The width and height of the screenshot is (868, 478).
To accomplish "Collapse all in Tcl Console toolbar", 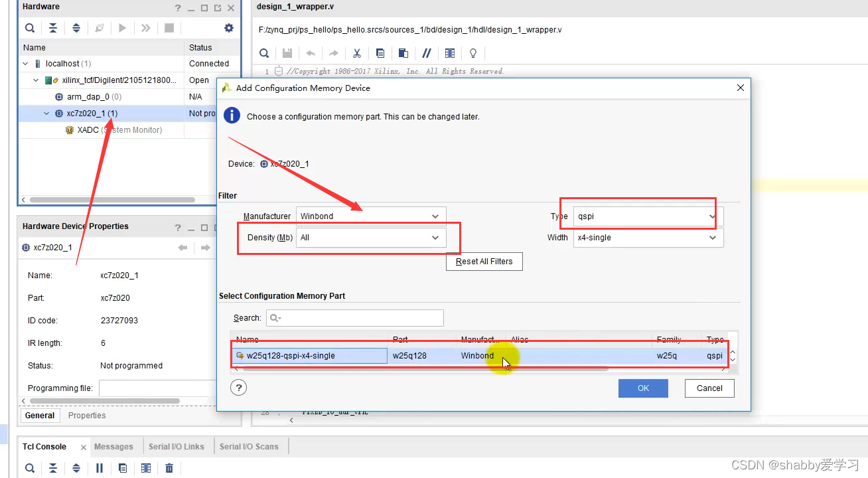I will (53, 468).
